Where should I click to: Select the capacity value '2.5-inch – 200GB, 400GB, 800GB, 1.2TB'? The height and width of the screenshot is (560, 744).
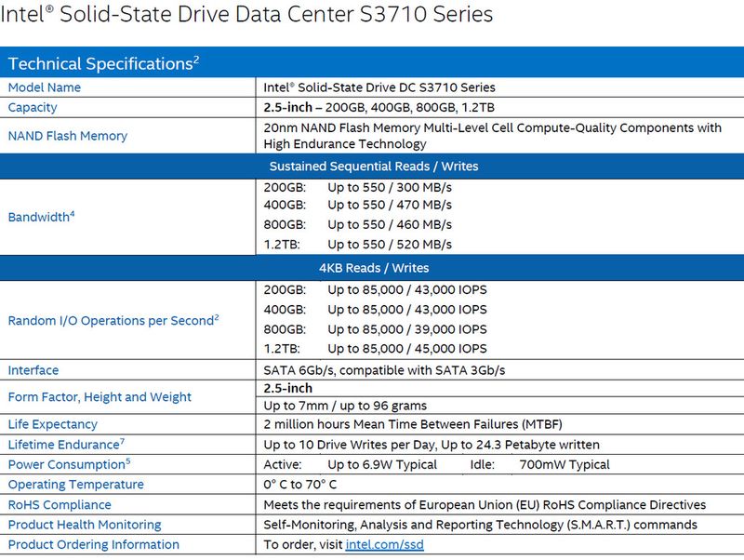[x=379, y=107]
